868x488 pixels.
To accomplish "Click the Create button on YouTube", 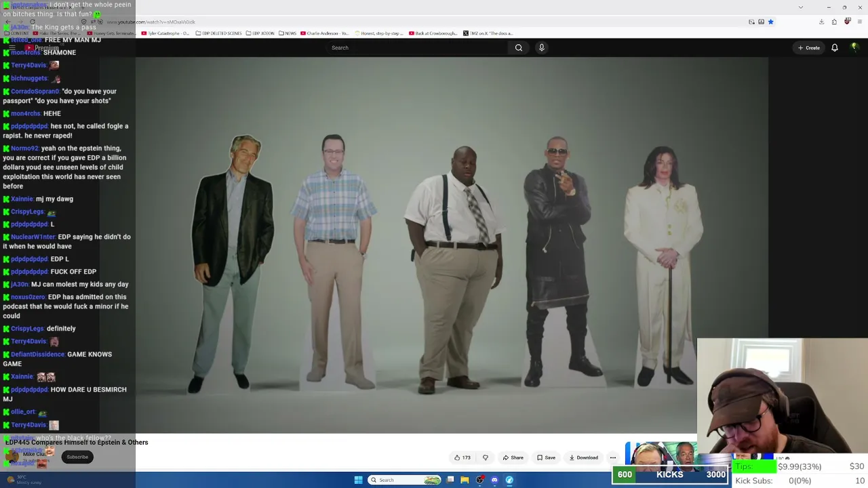I will 809,47.
